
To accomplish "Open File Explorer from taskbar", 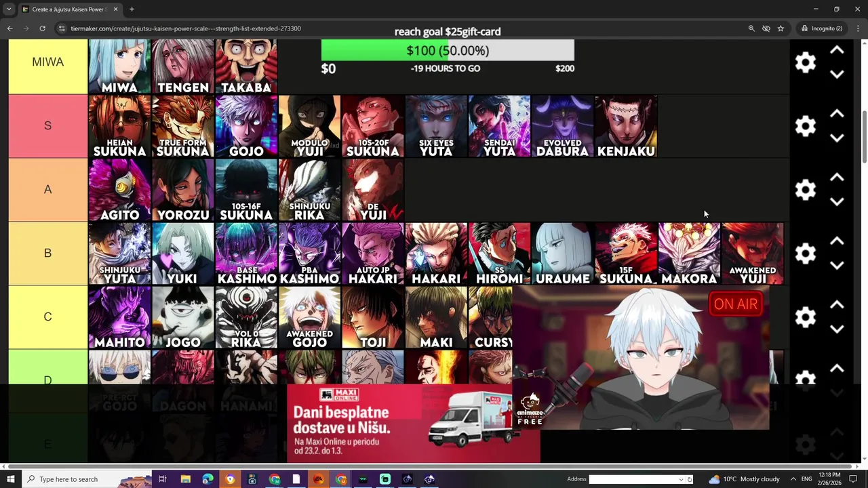I will click(185, 479).
